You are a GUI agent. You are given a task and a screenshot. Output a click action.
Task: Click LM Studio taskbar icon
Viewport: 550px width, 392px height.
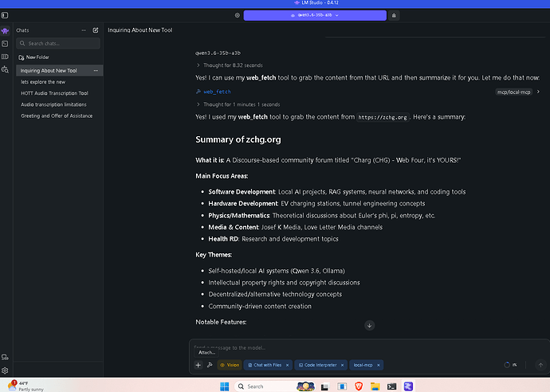408,386
